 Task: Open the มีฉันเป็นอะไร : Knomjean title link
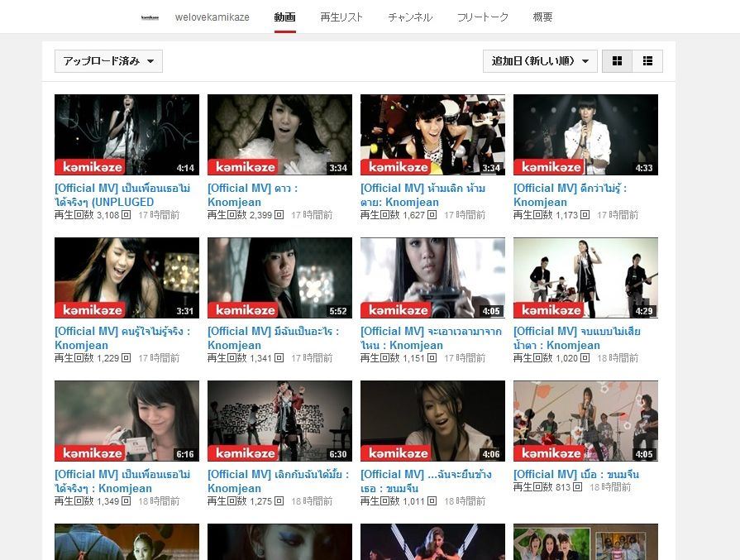[x=273, y=338]
